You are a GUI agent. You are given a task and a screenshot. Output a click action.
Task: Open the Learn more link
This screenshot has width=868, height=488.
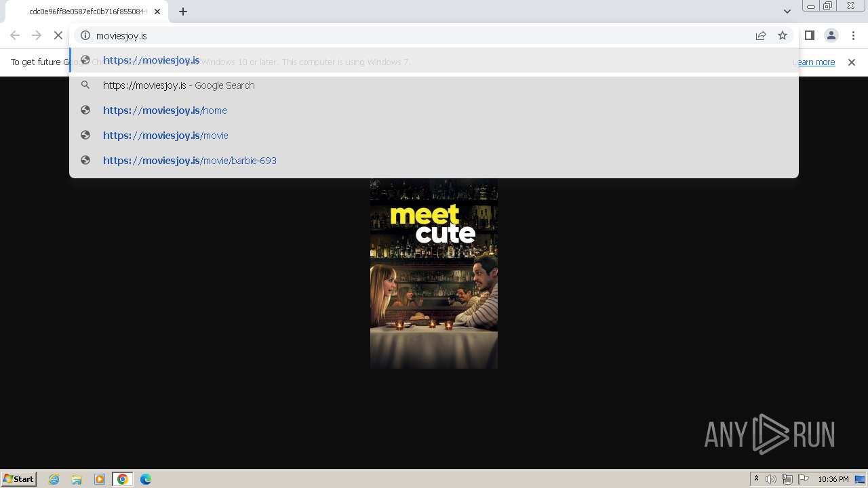click(x=814, y=62)
